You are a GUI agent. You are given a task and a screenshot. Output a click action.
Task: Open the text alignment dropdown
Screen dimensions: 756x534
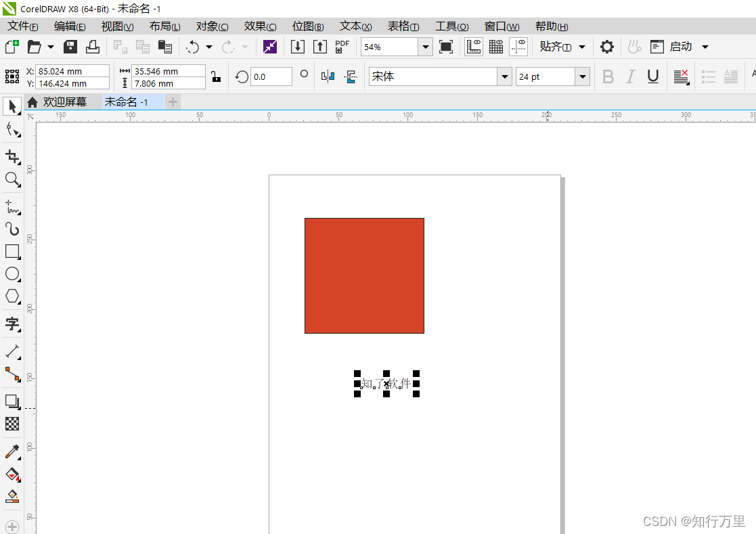coord(681,76)
